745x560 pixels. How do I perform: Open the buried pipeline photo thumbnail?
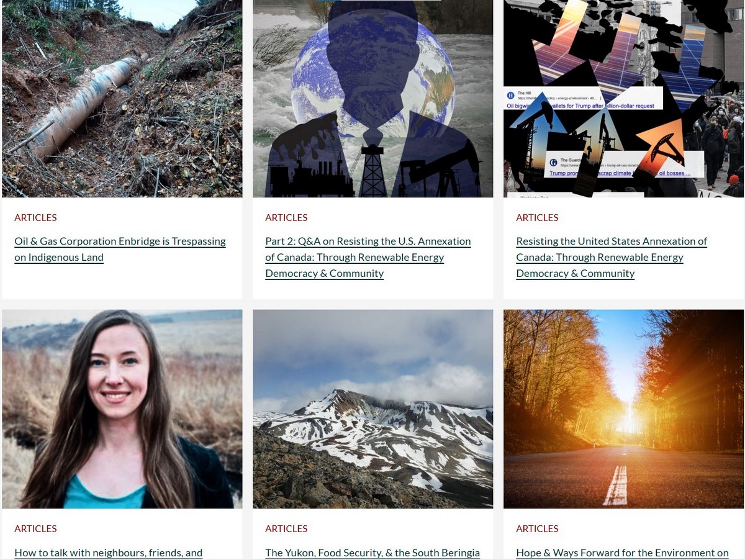tap(122, 99)
